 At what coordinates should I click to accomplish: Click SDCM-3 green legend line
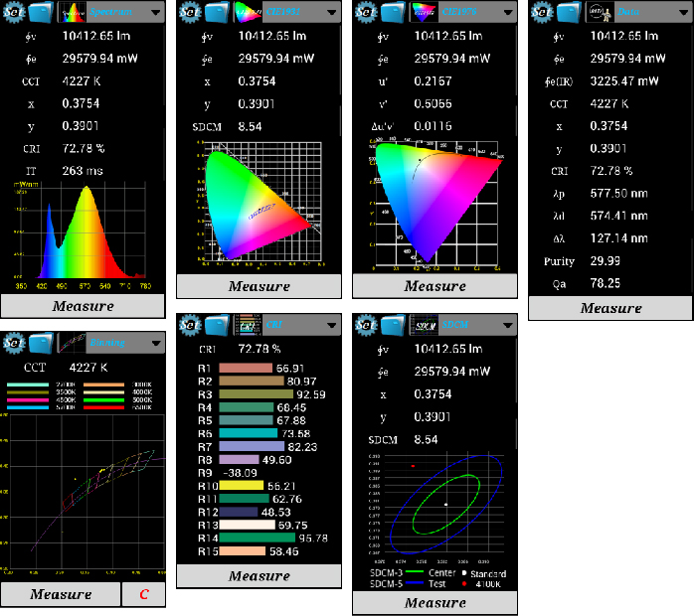(x=415, y=572)
